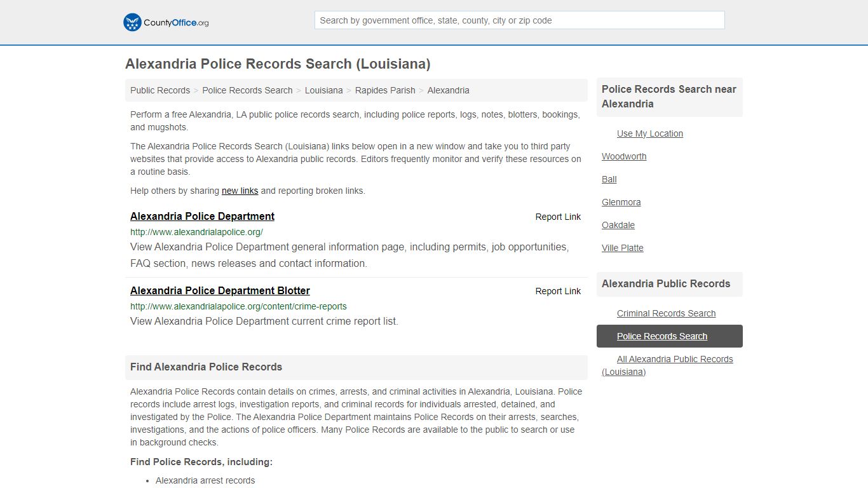Open Ville Platte police records

click(x=623, y=248)
